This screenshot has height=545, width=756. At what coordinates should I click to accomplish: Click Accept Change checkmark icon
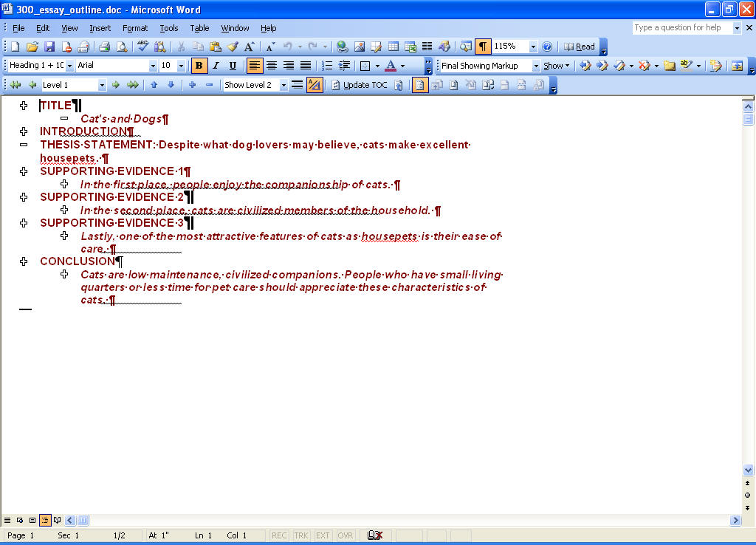(x=619, y=66)
